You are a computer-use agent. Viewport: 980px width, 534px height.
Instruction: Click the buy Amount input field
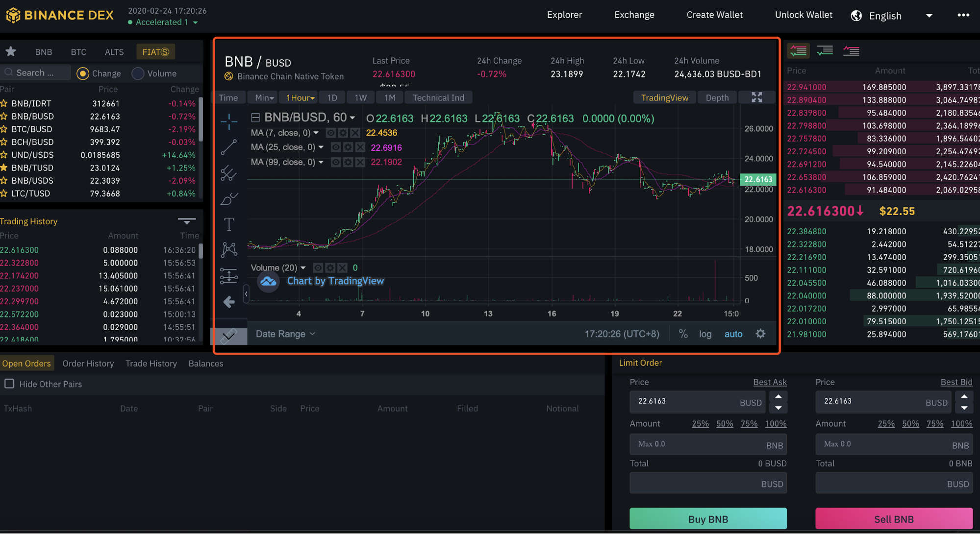tap(708, 444)
